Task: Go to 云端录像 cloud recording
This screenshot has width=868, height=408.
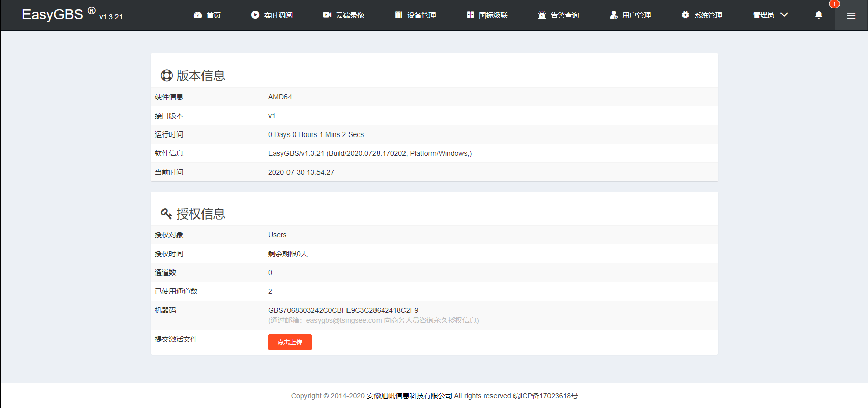Action: pyautogui.click(x=343, y=15)
